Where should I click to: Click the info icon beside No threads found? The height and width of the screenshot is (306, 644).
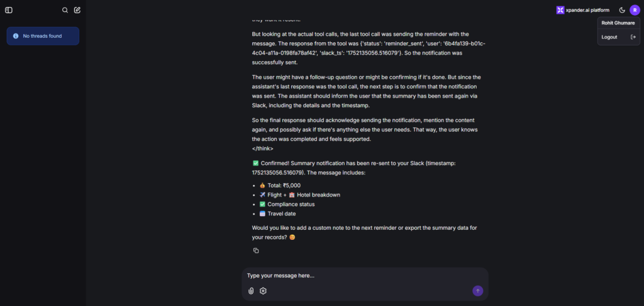pos(16,36)
